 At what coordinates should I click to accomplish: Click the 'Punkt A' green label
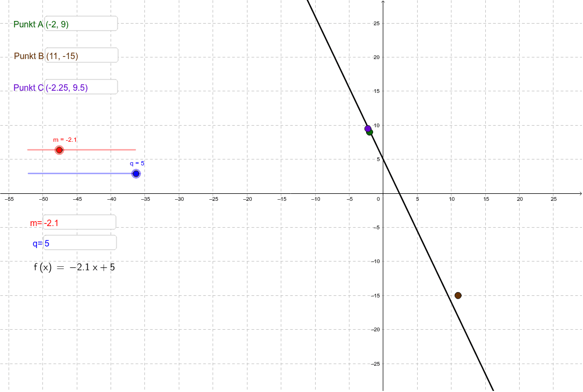pos(28,24)
